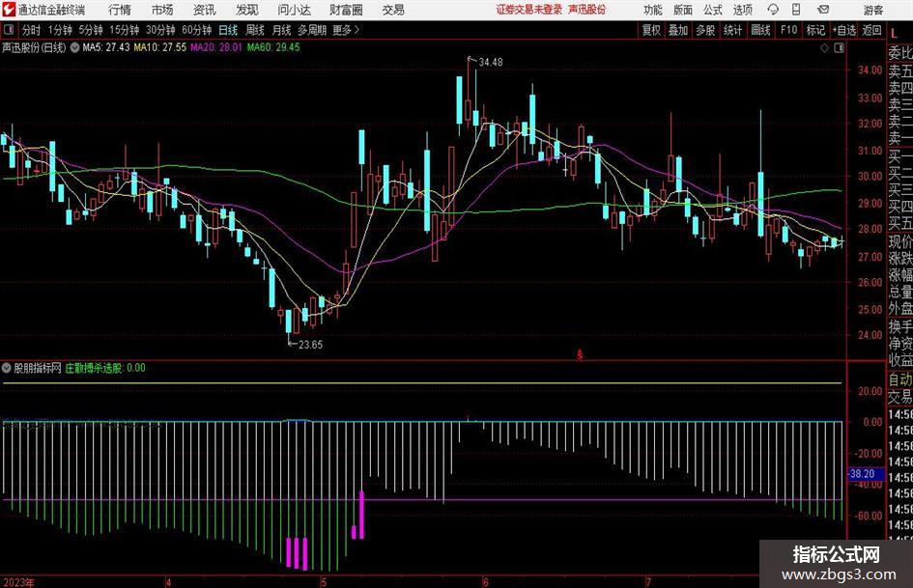Add stock via the +自选 button
913x588 pixels.
(x=843, y=30)
